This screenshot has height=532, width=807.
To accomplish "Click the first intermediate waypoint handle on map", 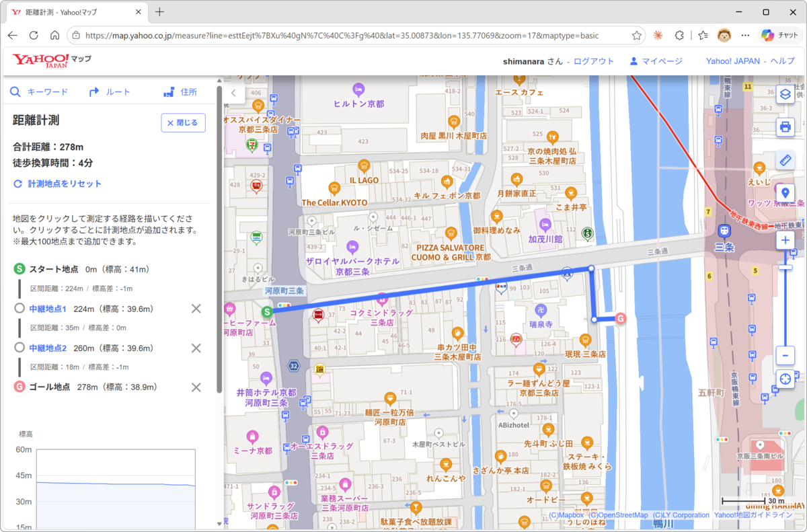I will 591,268.
